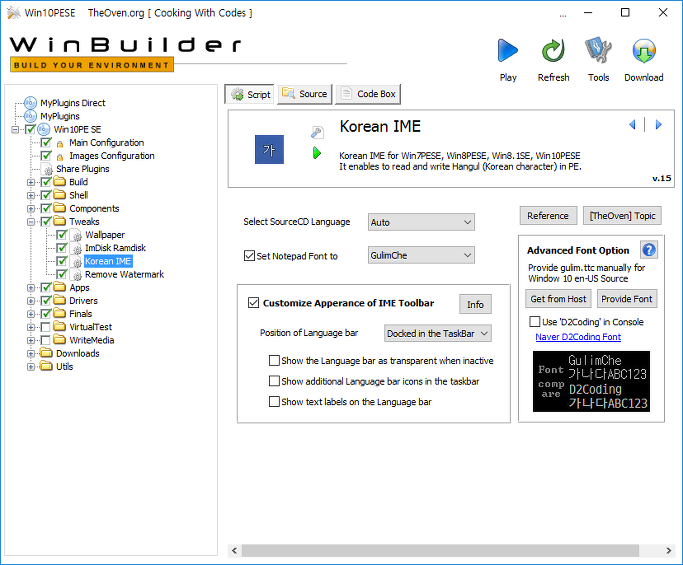The width and height of the screenshot is (683, 565).
Task: Click the Remove Watermark script icon
Action: click(x=76, y=274)
